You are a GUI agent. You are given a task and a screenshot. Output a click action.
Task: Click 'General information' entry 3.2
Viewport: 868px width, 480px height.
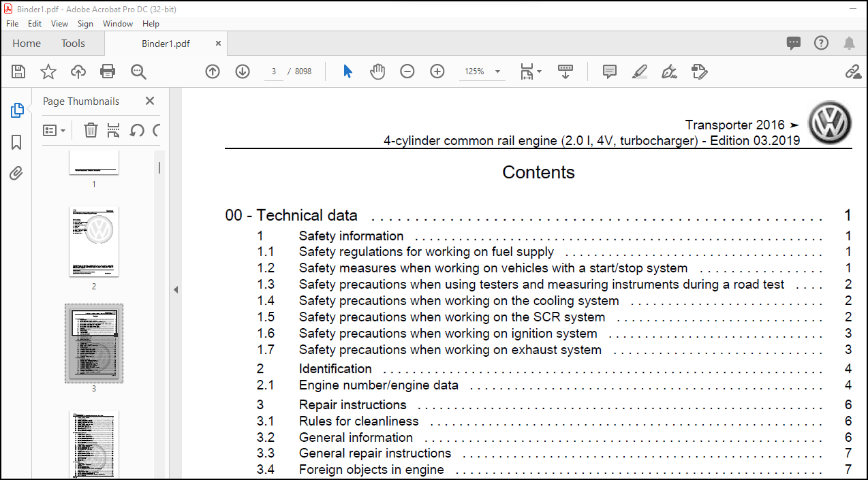click(356, 438)
